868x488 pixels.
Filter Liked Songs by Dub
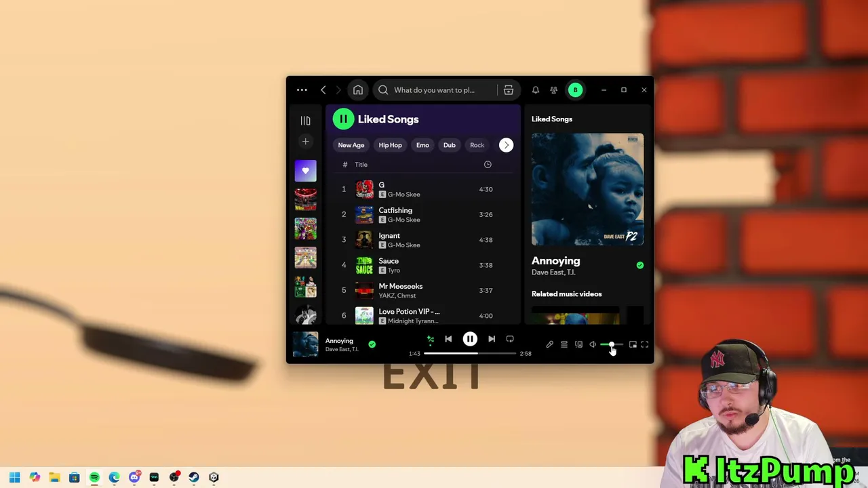[450, 145]
